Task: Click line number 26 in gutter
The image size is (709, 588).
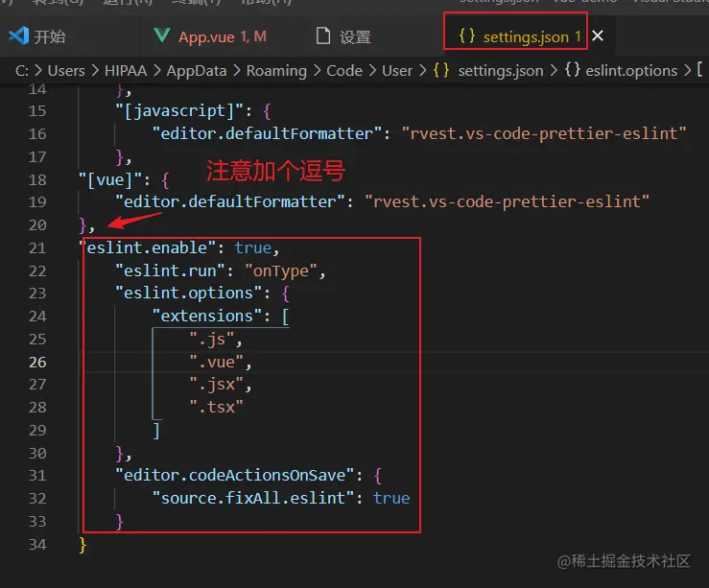Action: [37, 362]
